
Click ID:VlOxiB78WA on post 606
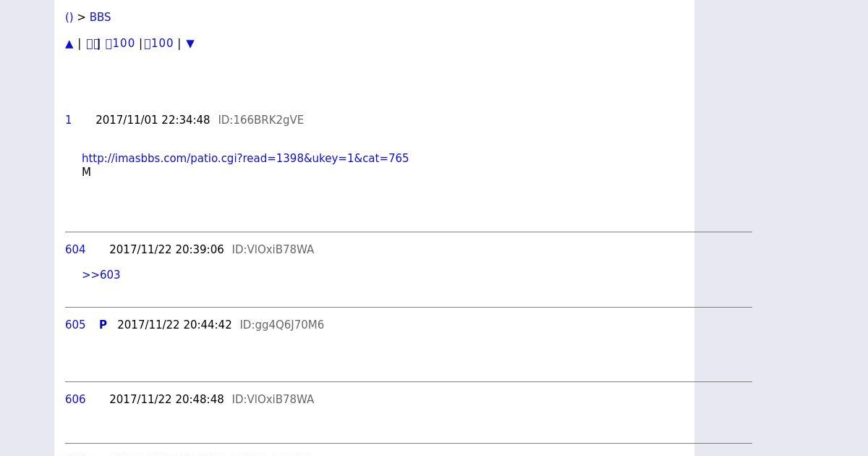coord(273,400)
